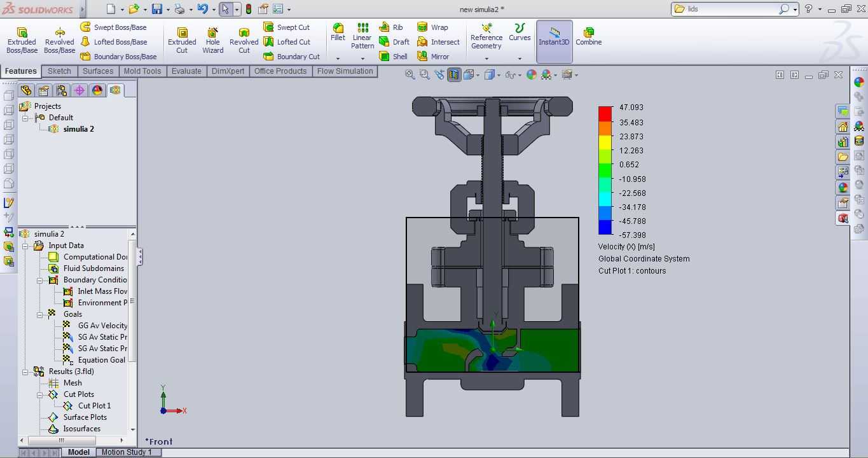Open the Evaluate tab

[x=186, y=71]
